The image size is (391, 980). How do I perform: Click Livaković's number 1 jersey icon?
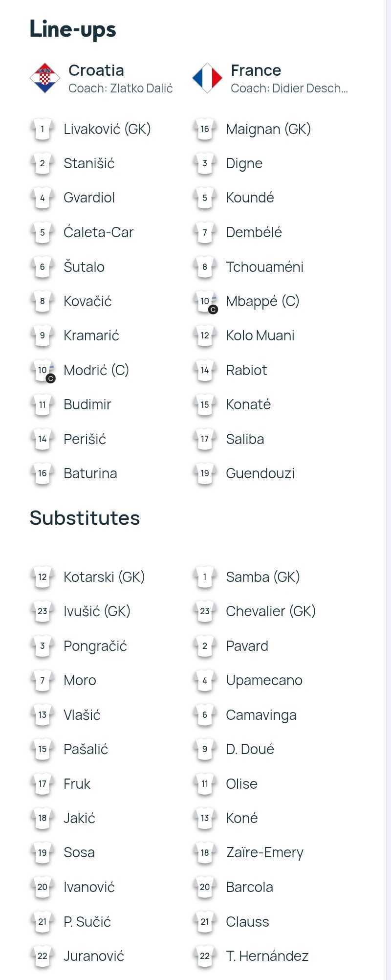43,130
